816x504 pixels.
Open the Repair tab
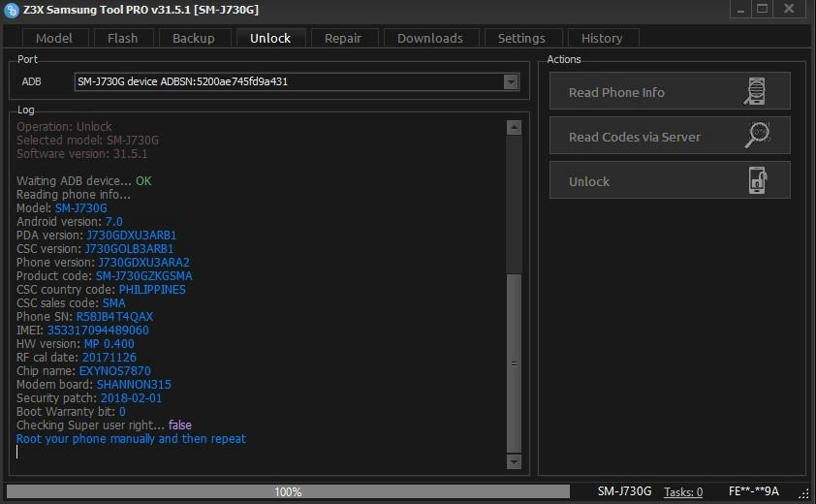coord(343,38)
